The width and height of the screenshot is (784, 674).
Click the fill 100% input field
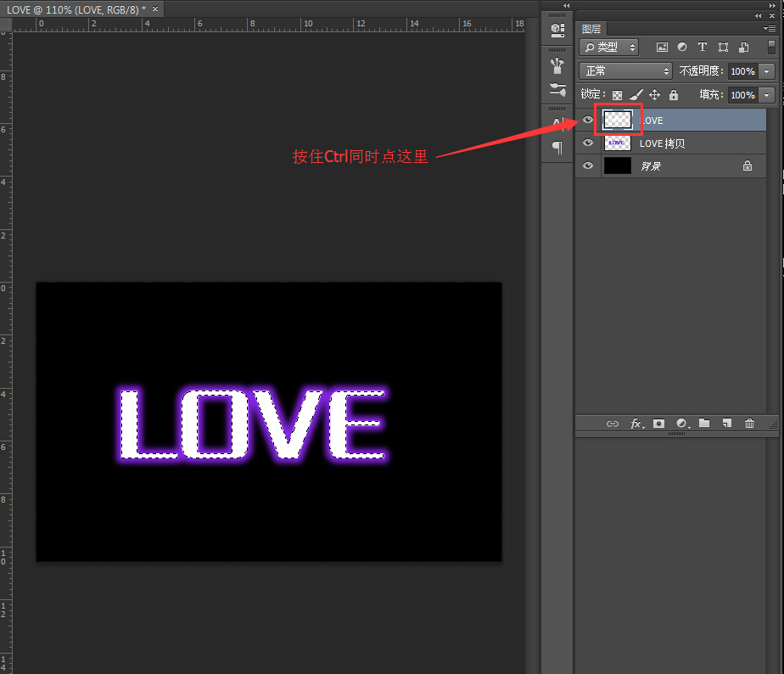click(x=742, y=96)
